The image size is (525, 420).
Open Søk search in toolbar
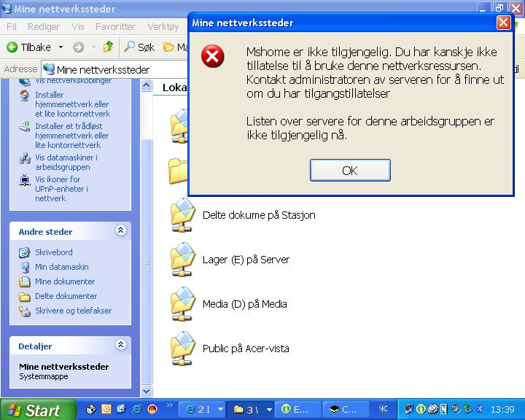(x=139, y=47)
